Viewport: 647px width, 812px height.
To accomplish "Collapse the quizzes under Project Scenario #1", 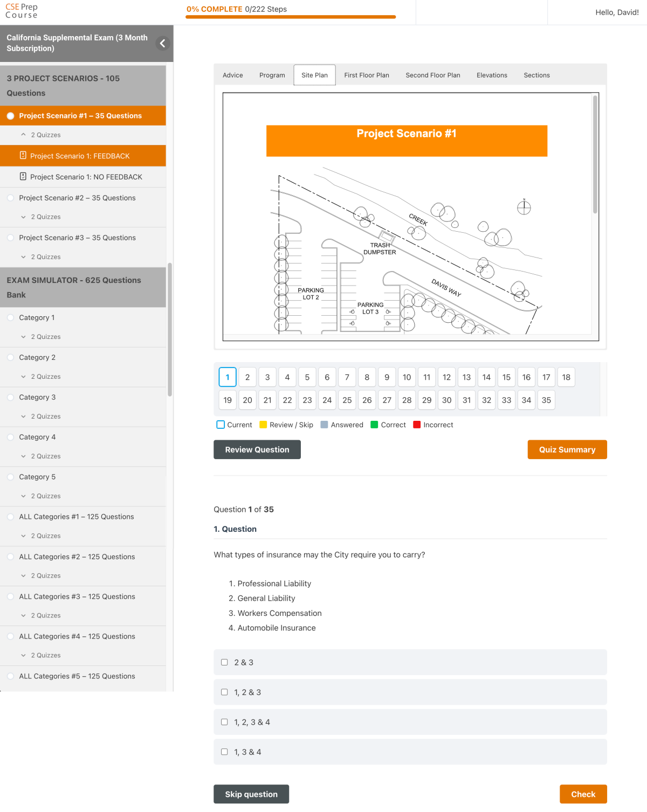I will (x=23, y=135).
